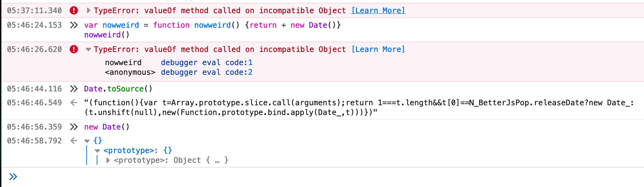Image resolution: width=644 pixels, height=187 pixels.
Task: Click the output arrow beside the {} result
Action: point(73,141)
